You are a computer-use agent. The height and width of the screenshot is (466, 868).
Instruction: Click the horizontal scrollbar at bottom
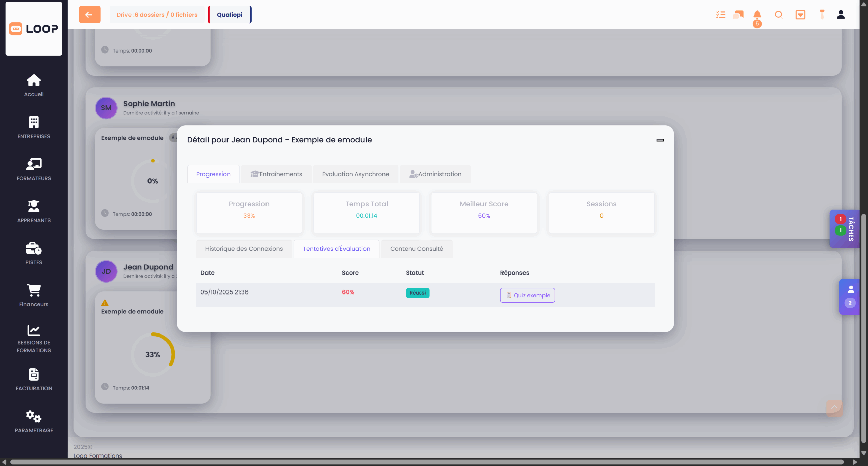coord(427,462)
